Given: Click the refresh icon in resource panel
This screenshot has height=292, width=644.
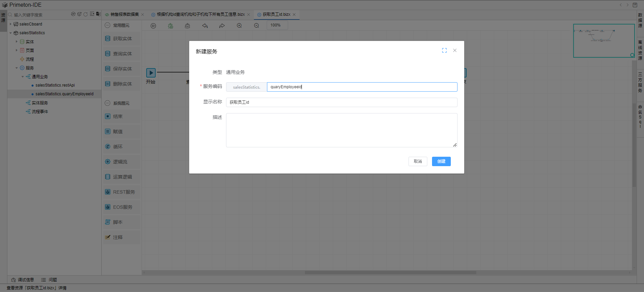Looking at the screenshot, I should [x=86, y=14].
